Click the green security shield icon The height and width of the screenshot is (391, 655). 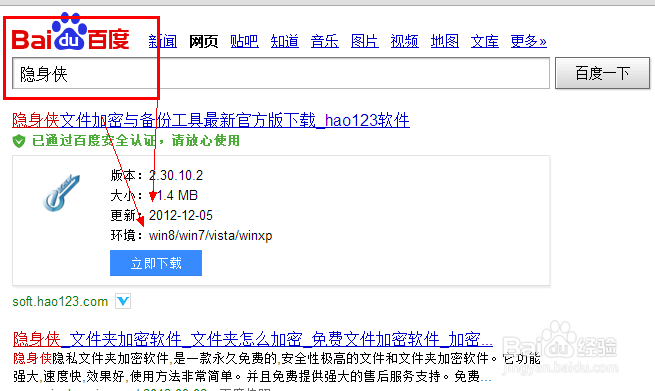[19, 141]
